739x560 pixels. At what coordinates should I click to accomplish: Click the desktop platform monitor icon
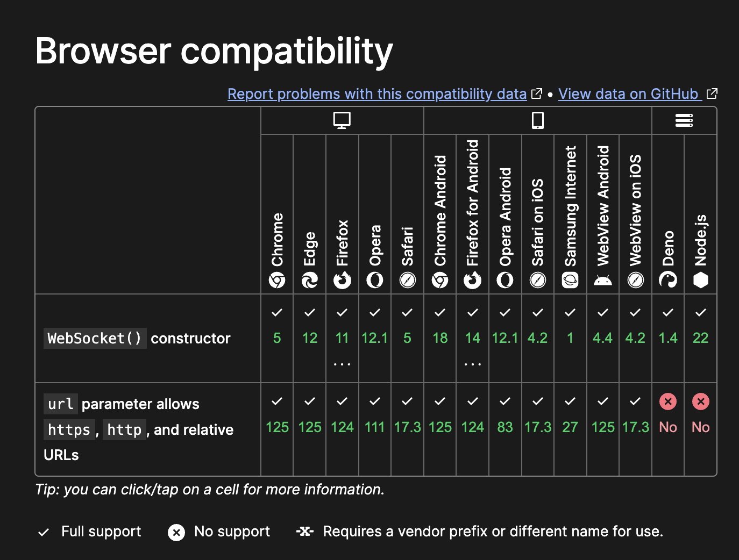click(x=342, y=120)
